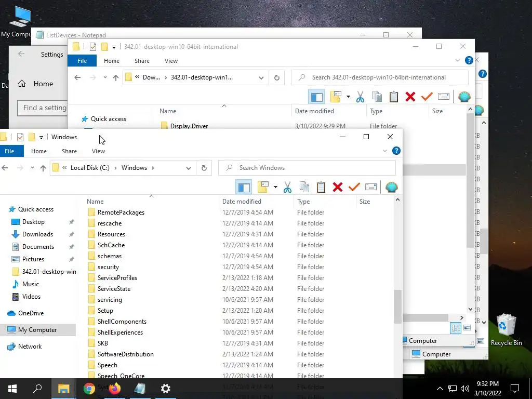Click Home in Settings window
The width and height of the screenshot is (532, 399).
(43, 84)
